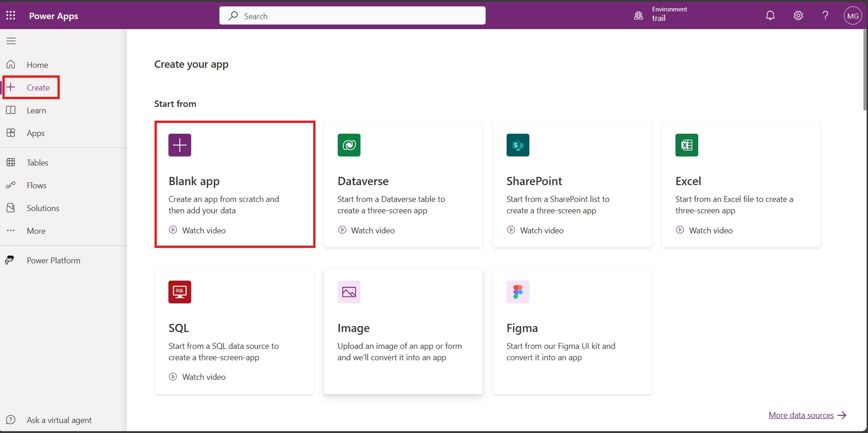Image resolution: width=868 pixels, height=433 pixels.
Task: Open the More data sources link
Action: pos(801,415)
